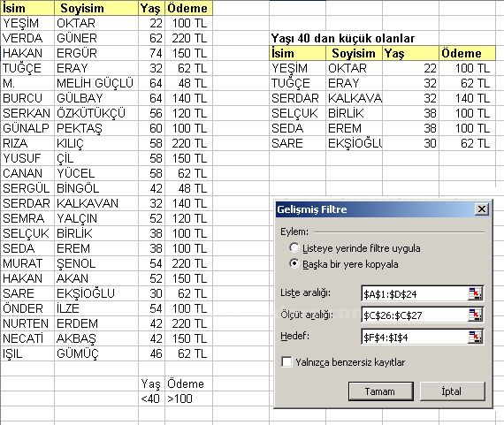Select cell with surname AKAN
504x425 pixels.
coord(96,278)
